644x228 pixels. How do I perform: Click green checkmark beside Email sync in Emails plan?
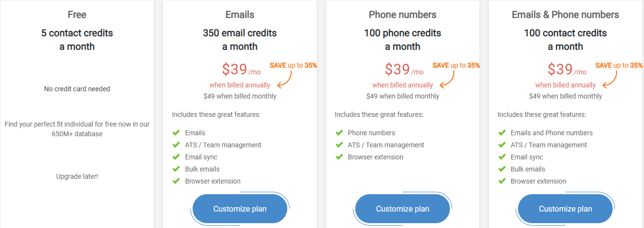coord(176,157)
